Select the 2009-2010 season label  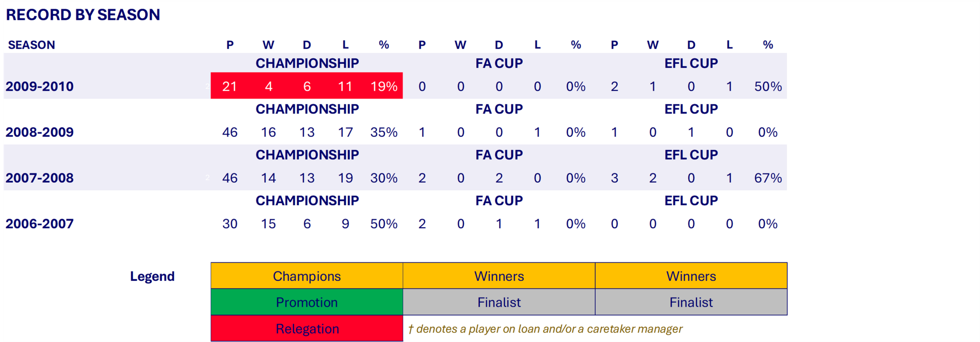40,86
